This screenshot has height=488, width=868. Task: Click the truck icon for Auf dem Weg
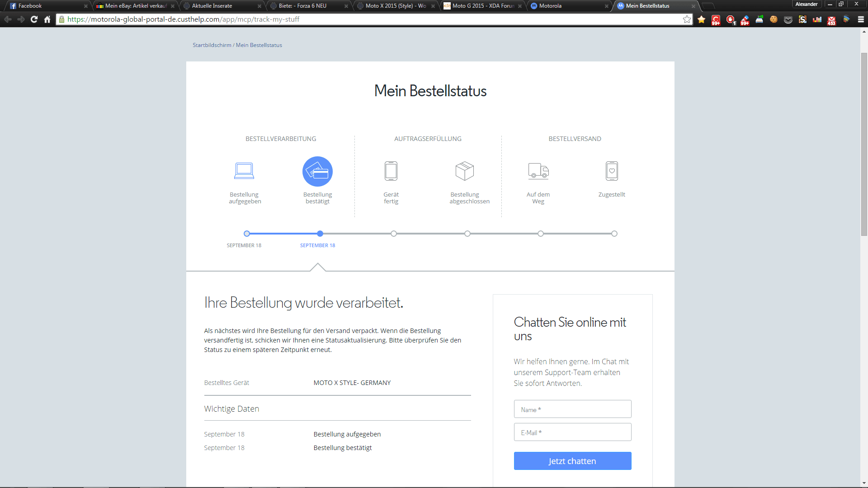point(538,171)
